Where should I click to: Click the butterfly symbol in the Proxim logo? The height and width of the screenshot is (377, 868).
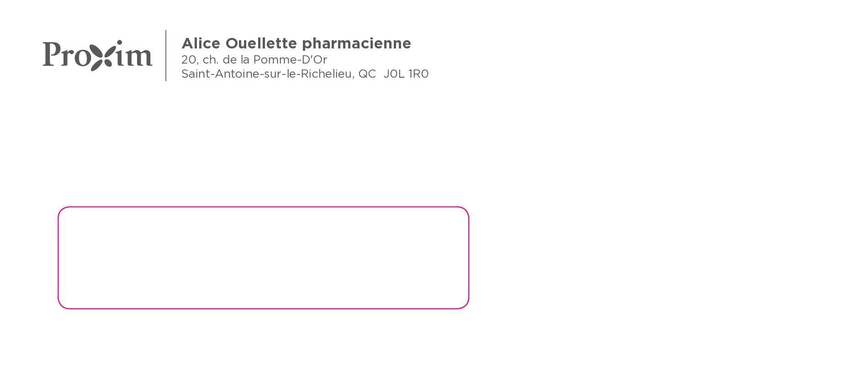click(x=101, y=56)
